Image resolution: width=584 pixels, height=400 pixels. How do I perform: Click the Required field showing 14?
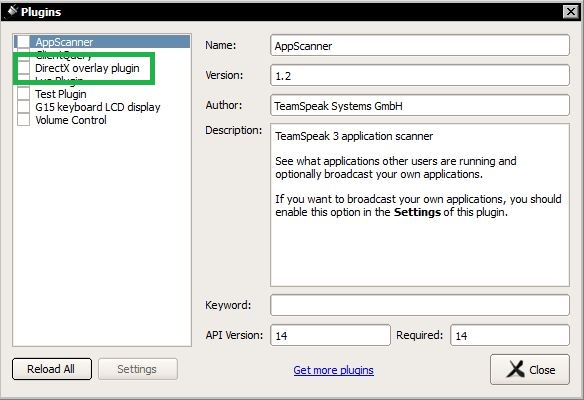tap(510, 335)
